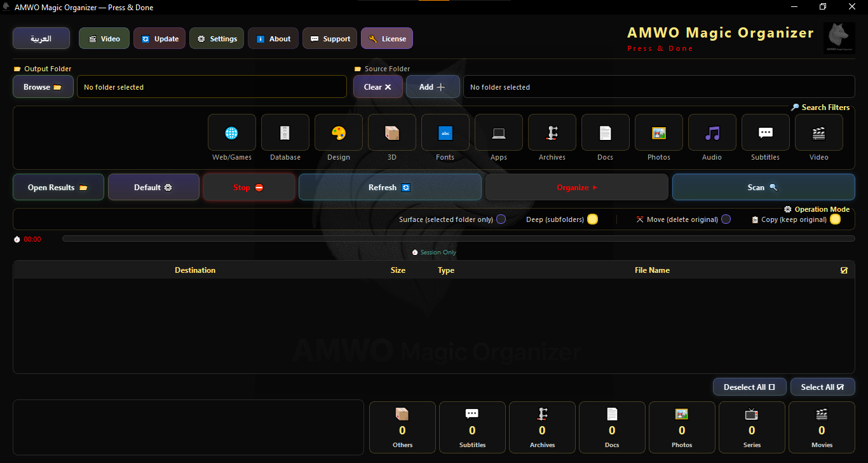868x463 pixels.
Task: Sort by Type column header
Action: pos(446,270)
